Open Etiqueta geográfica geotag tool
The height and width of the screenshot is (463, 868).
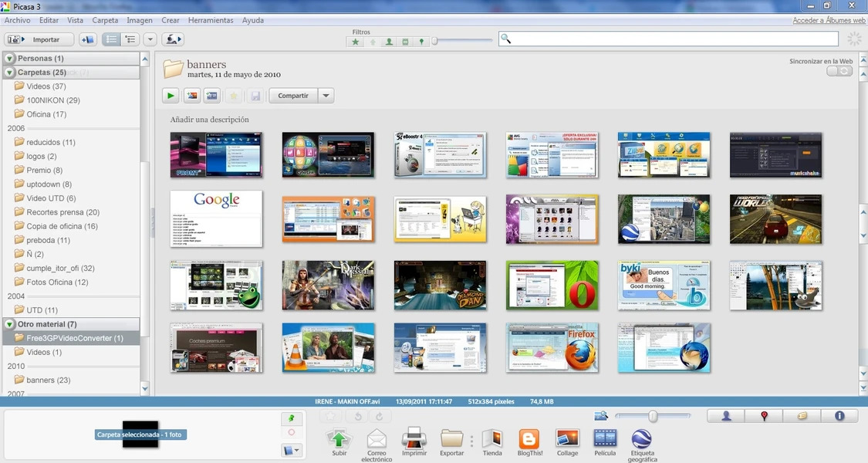(x=641, y=439)
